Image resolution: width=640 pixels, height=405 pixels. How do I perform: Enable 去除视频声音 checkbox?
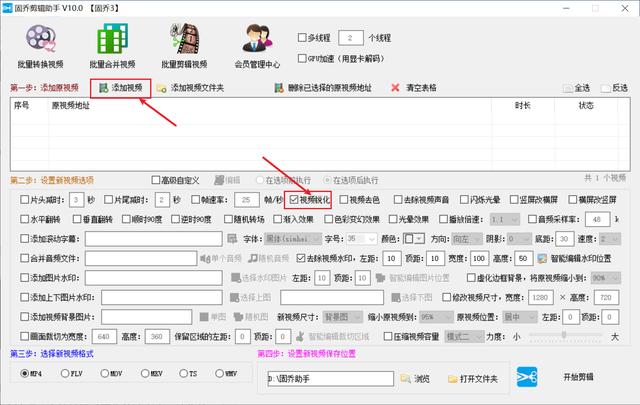point(398,200)
